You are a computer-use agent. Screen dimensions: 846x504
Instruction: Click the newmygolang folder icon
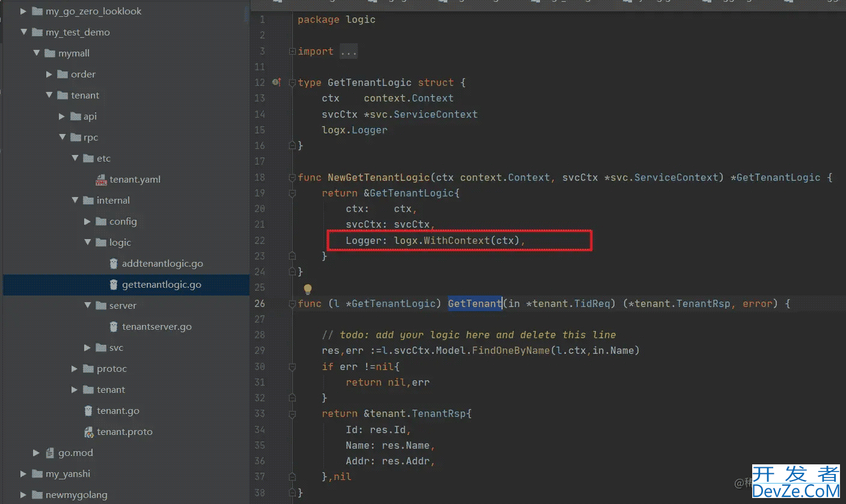(x=37, y=495)
